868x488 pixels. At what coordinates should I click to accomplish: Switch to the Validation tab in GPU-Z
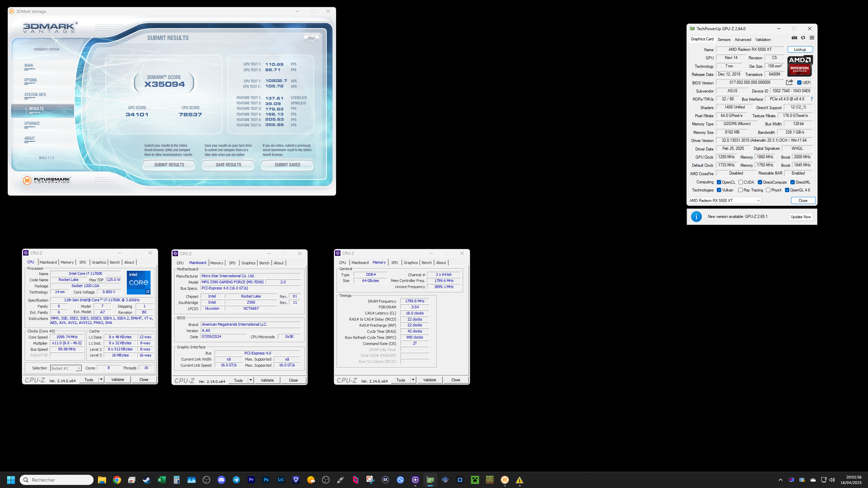tap(763, 40)
